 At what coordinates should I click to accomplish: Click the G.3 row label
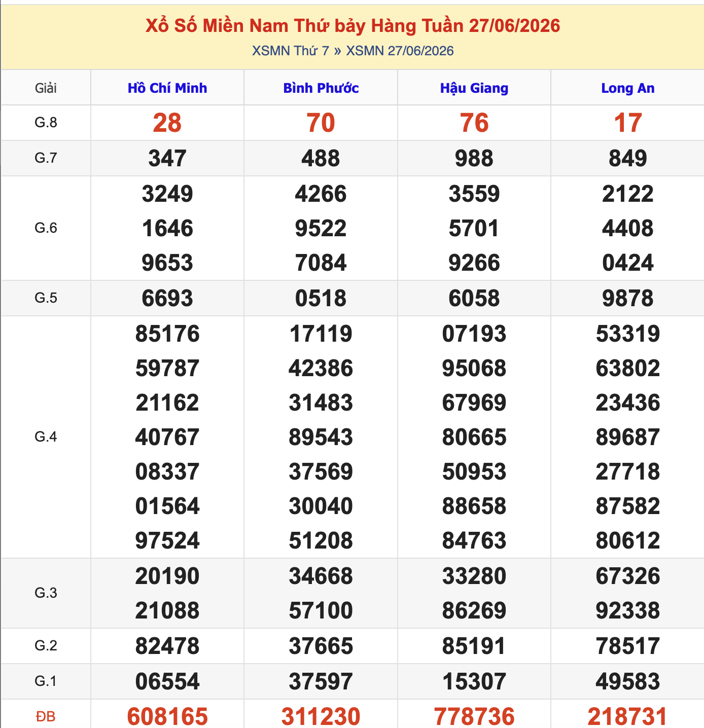pyautogui.click(x=46, y=593)
